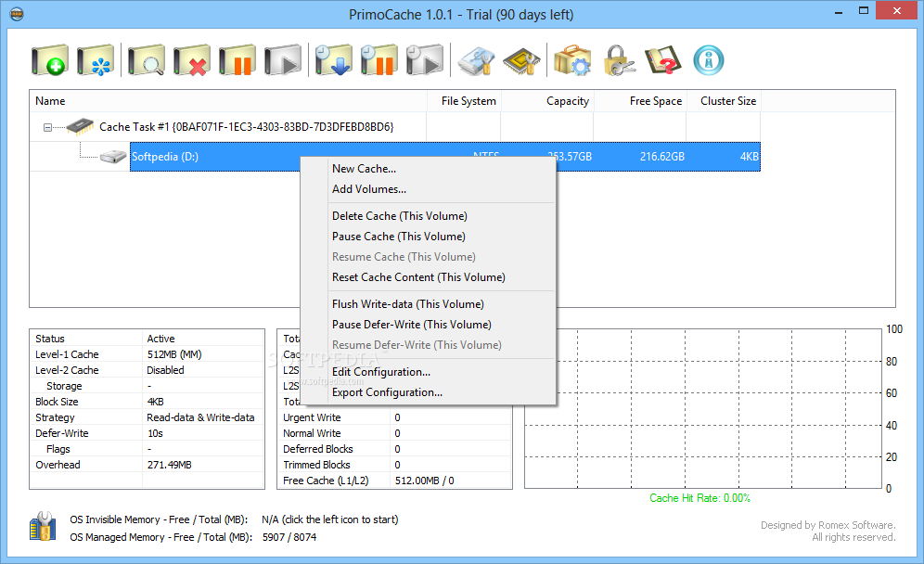Click the Free Space column header
Viewport: 924px width, 564px height.
[x=640, y=101]
